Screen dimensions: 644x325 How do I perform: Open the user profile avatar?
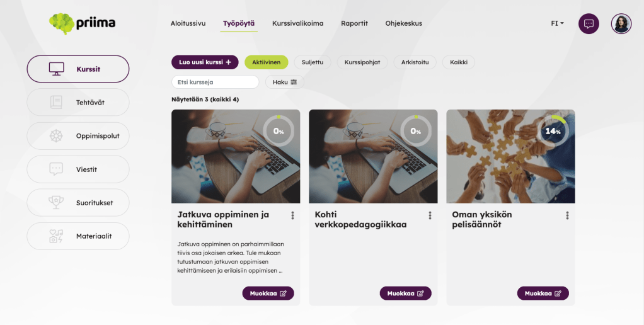coord(621,24)
